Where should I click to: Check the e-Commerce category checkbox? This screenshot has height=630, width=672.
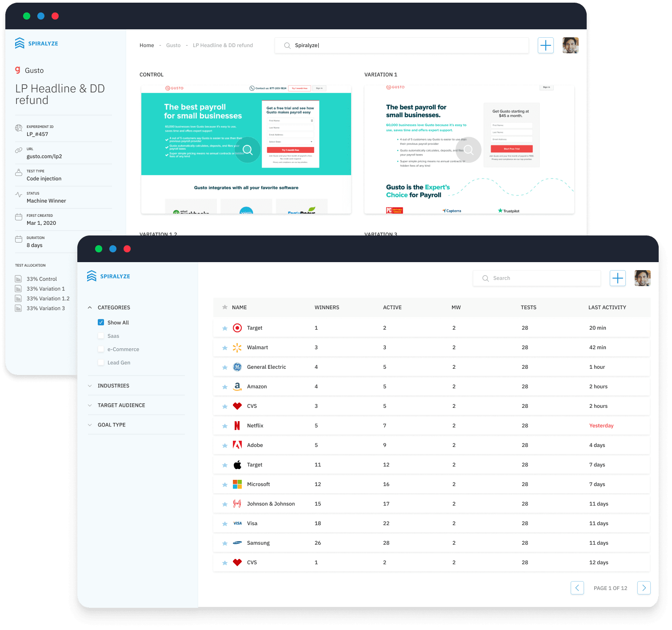pyautogui.click(x=101, y=349)
